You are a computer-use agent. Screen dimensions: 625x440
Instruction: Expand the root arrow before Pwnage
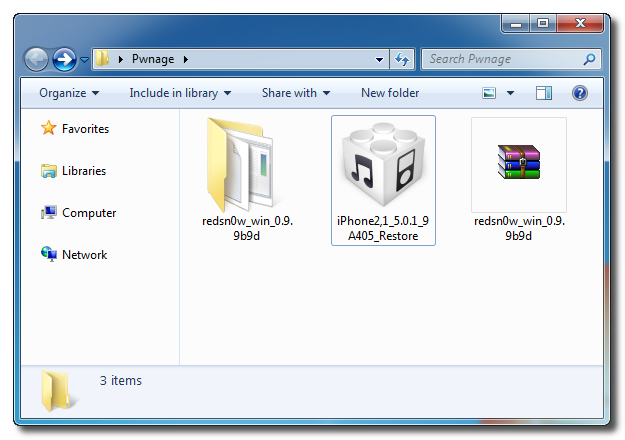pyautogui.click(x=120, y=59)
